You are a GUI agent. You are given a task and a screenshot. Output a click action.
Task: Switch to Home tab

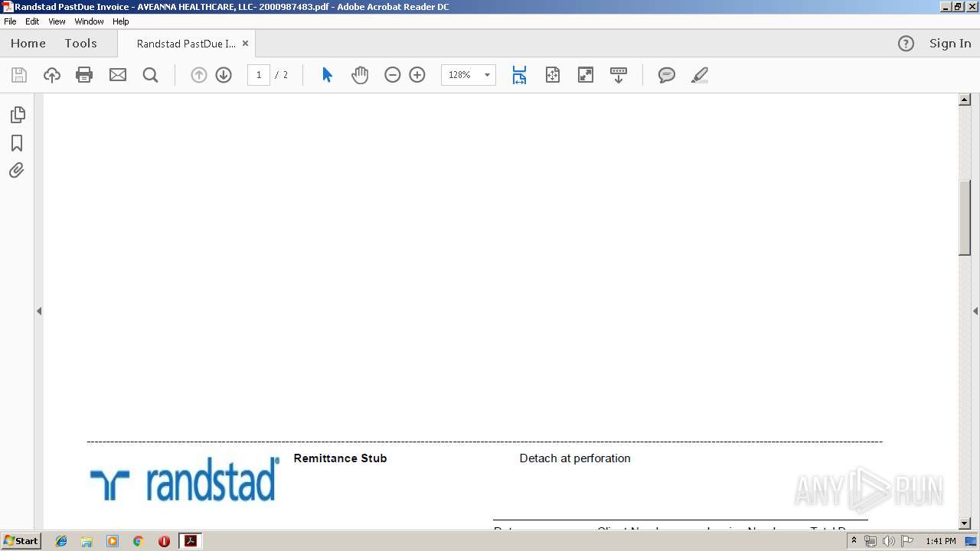point(28,44)
